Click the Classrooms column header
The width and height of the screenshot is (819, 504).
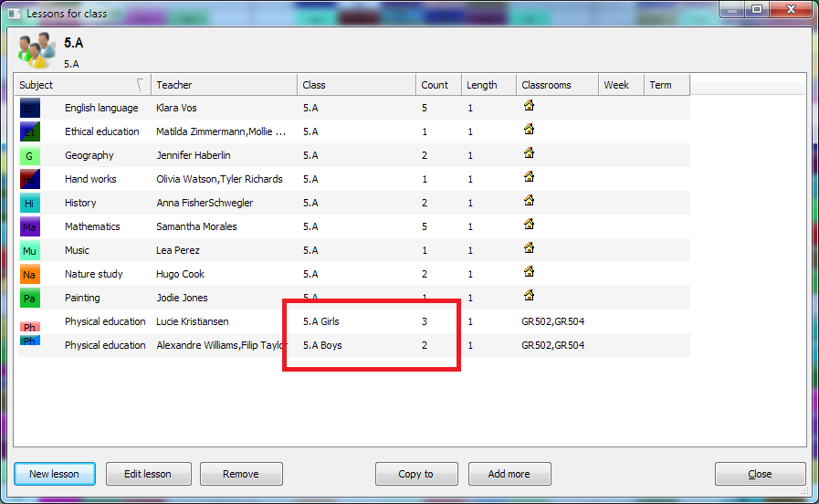[556, 85]
